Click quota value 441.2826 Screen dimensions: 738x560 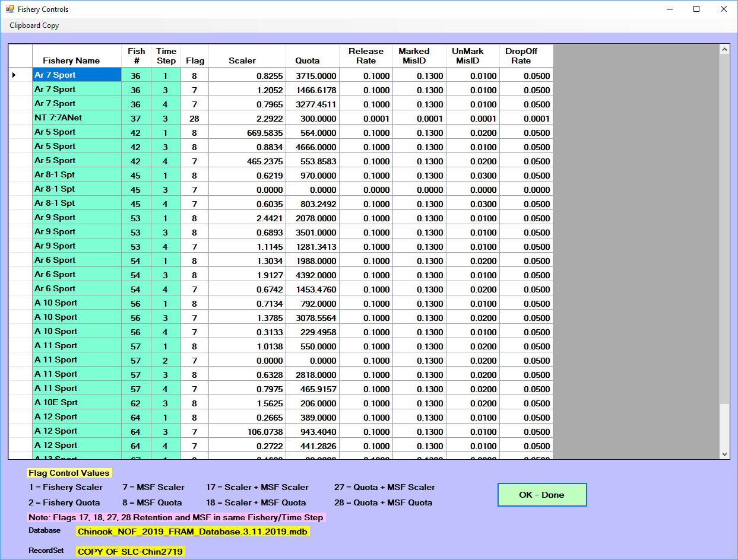pos(312,446)
